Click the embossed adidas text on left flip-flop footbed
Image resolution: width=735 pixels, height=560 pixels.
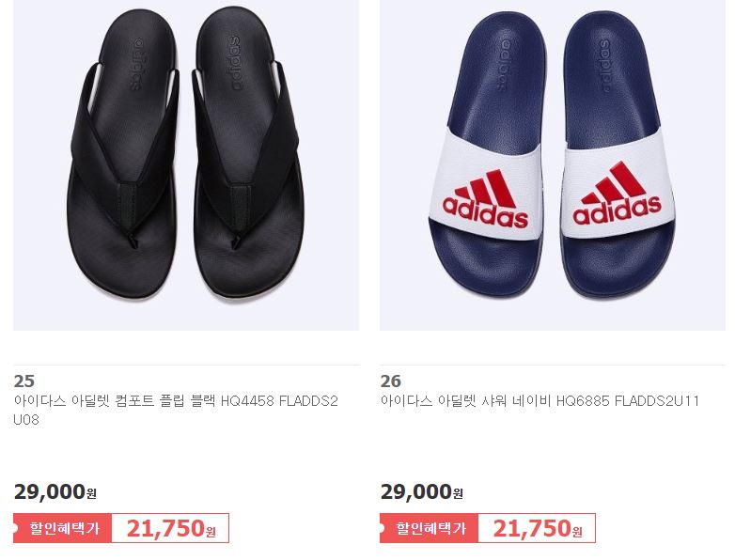point(136,64)
